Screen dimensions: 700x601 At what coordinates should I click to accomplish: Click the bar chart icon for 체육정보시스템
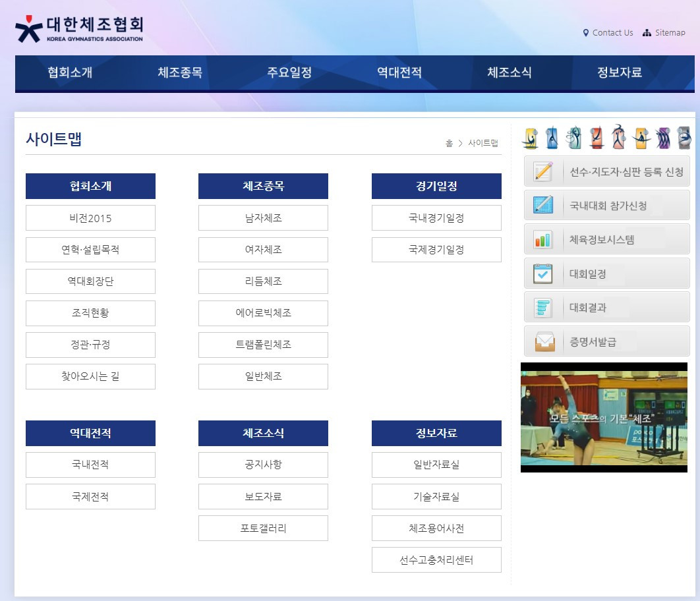[542, 239]
